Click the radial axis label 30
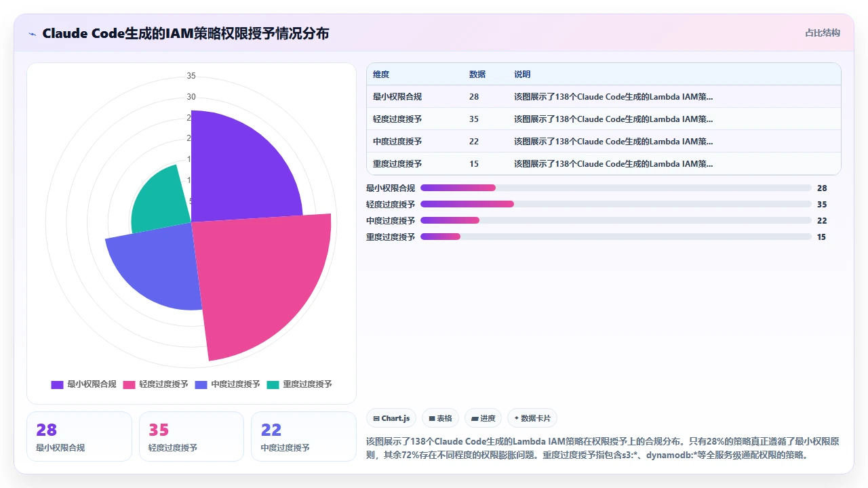 [191, 96]
